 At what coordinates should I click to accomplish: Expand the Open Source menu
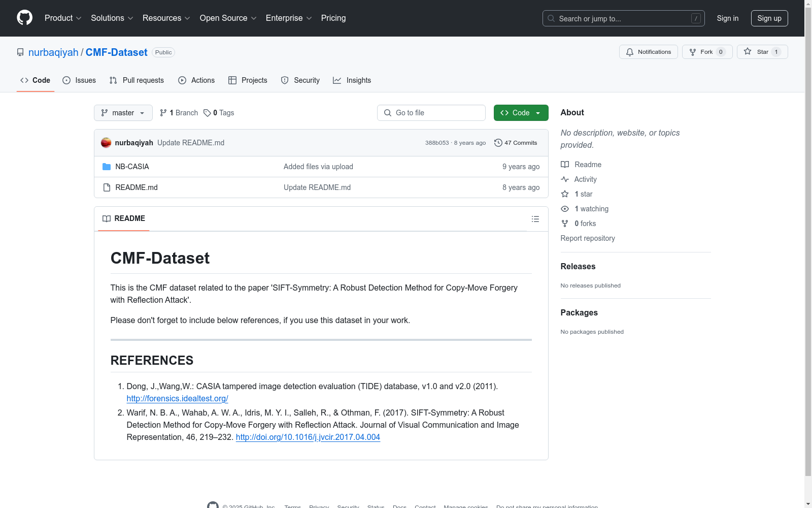coord(228,18)
